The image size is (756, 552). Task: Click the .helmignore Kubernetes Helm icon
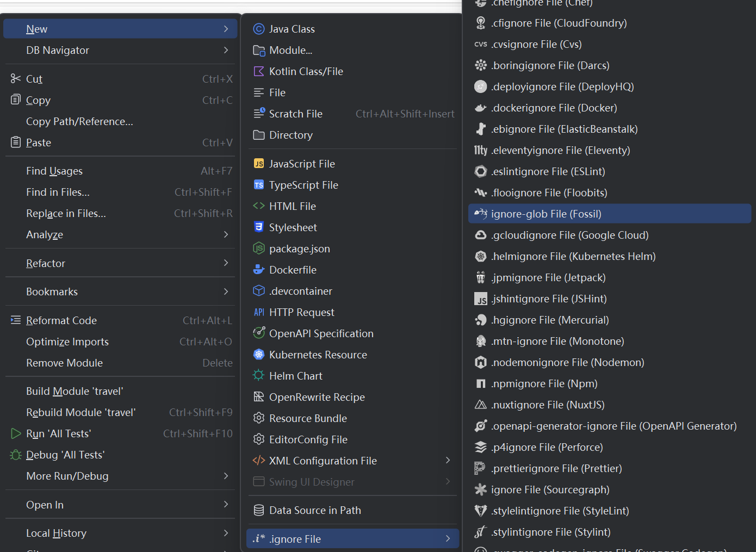click(x=481, y=256)
